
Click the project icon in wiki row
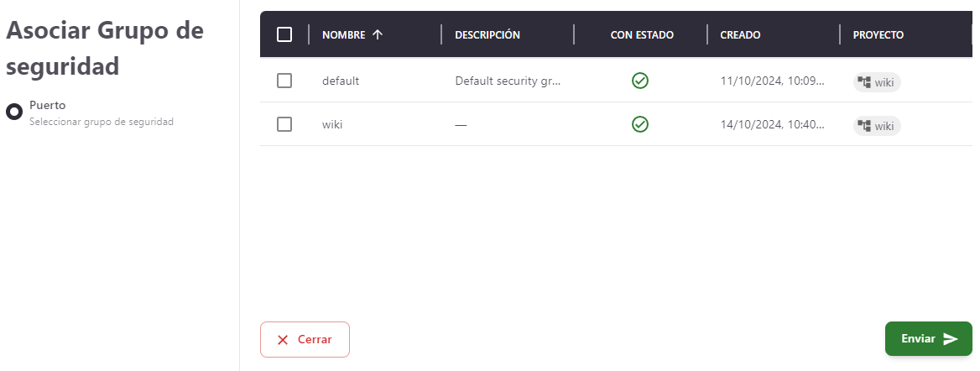pos(864,126)
